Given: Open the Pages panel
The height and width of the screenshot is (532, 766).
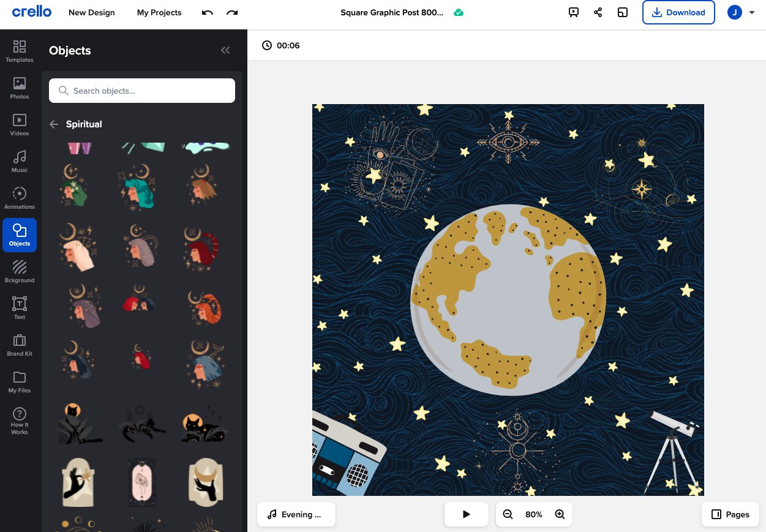Looking at the screenshot, I should tap(730, 514).
